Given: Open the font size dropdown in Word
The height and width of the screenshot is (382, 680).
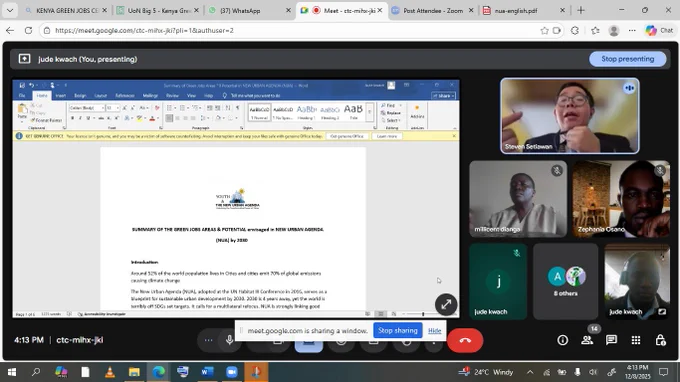Looking at the screenshot, I should [118, 108].
